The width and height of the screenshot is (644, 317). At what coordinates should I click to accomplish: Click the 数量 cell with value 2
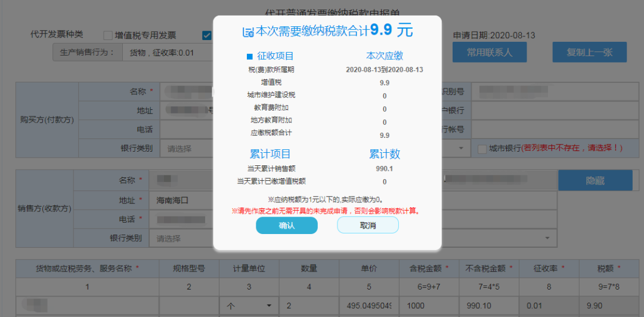pyautogui.click(x=309, y=306)
